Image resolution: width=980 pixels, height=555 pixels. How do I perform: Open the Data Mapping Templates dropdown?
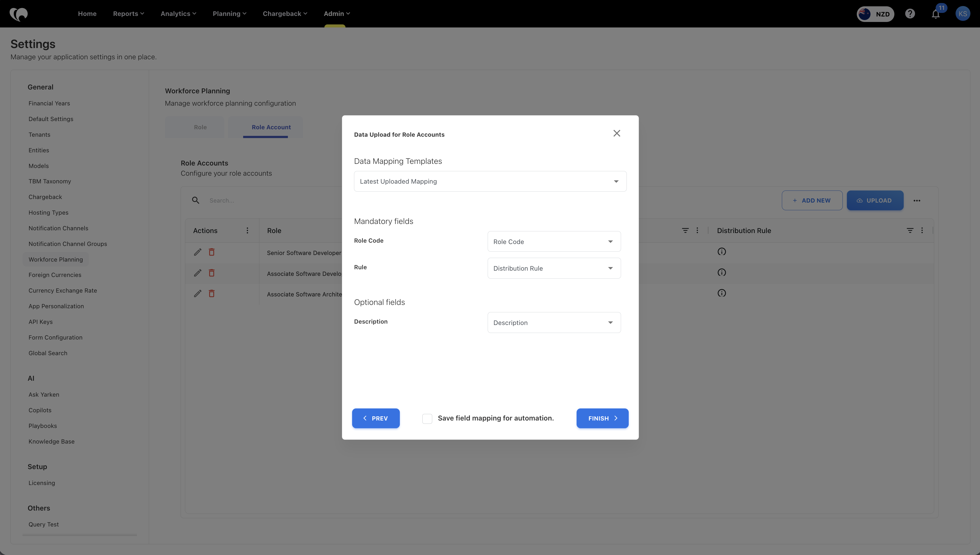pyautogui.click(x=490, y=181)
